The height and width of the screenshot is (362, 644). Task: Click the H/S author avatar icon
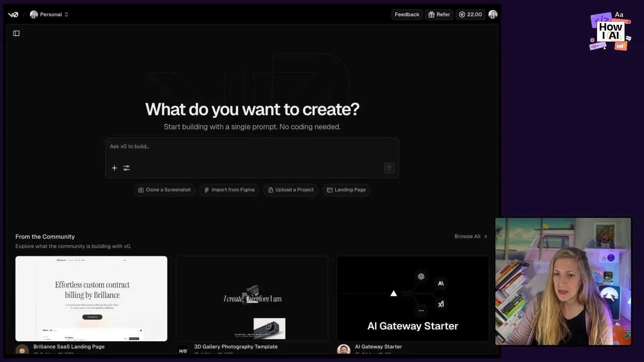pos(183,350)
